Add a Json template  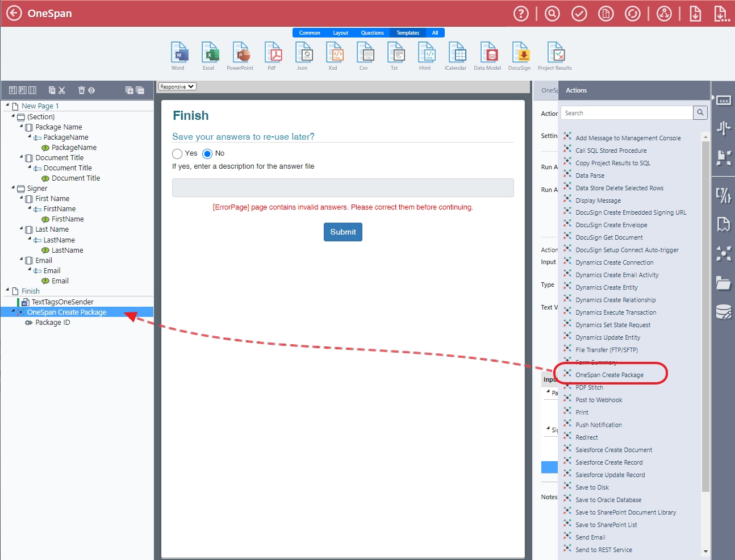(x=303, y=56)
